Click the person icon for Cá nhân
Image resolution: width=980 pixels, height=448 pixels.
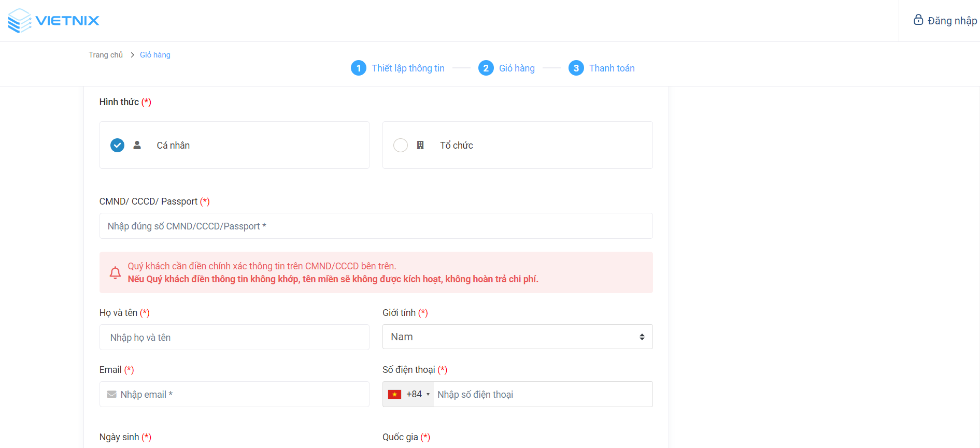click(x=137, y=145)
